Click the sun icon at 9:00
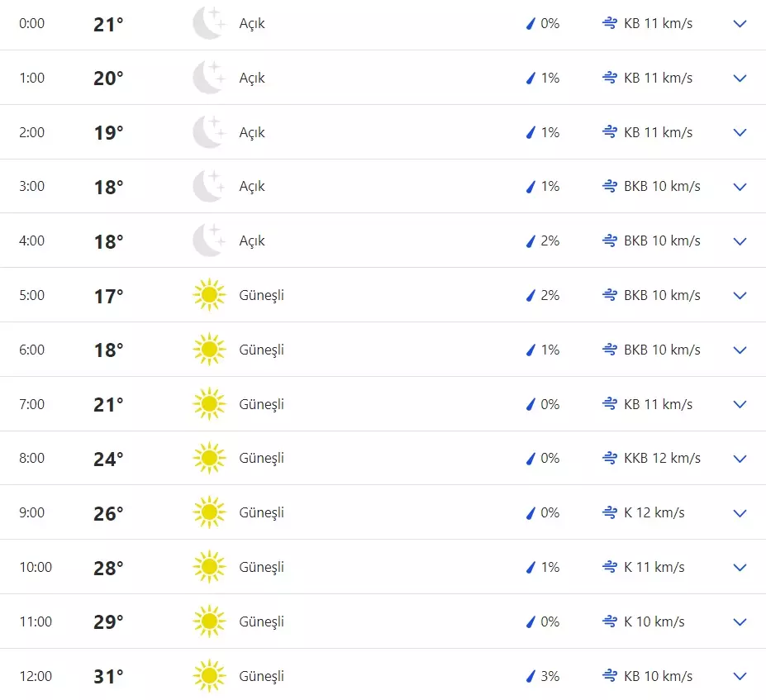The image size is (766, 700). coord(209,512)
